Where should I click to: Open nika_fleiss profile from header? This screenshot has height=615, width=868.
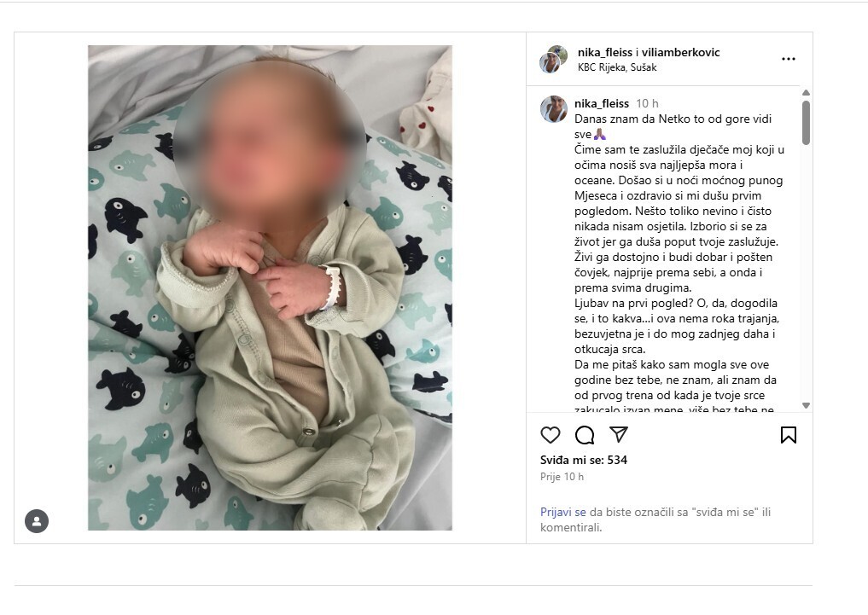[x=605, y=53]
